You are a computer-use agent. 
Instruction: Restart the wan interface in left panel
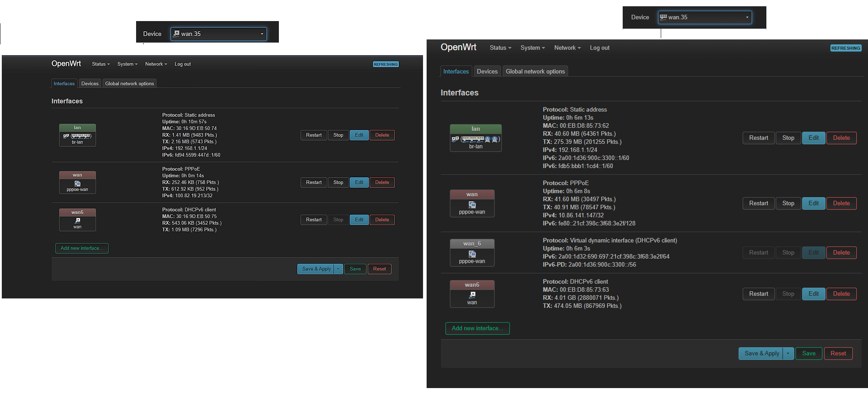click(314, 182)
